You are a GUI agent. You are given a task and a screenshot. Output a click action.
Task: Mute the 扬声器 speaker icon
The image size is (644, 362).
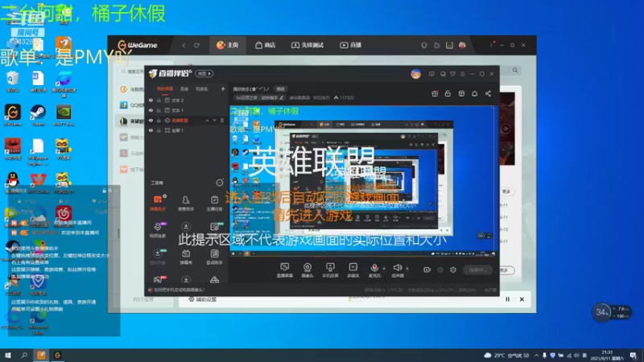click(397, 268)
